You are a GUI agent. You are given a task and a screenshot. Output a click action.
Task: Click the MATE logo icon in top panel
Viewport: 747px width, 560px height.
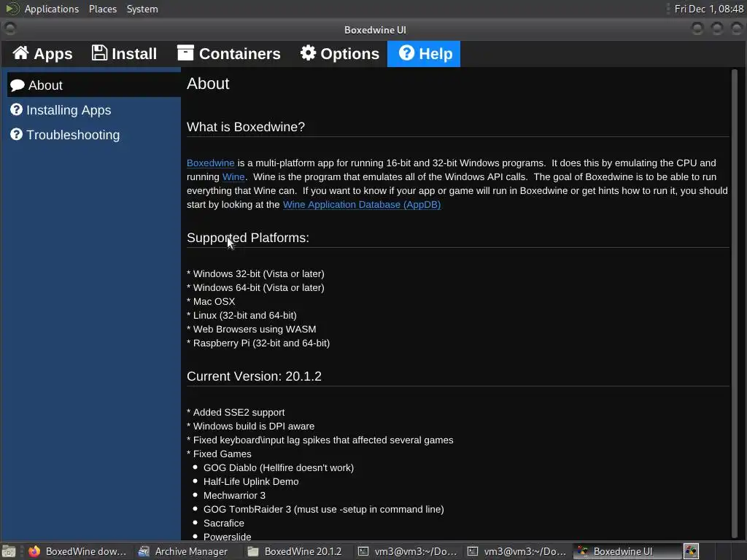point(12,9)
